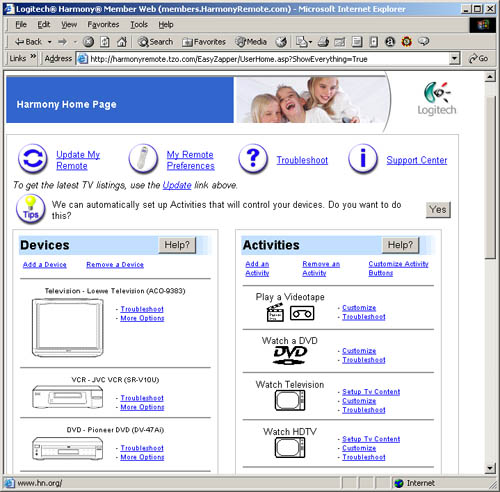Viewport: 500px width, 492px height.
Task: Open the Support Center link
Action: click(417, 160)
